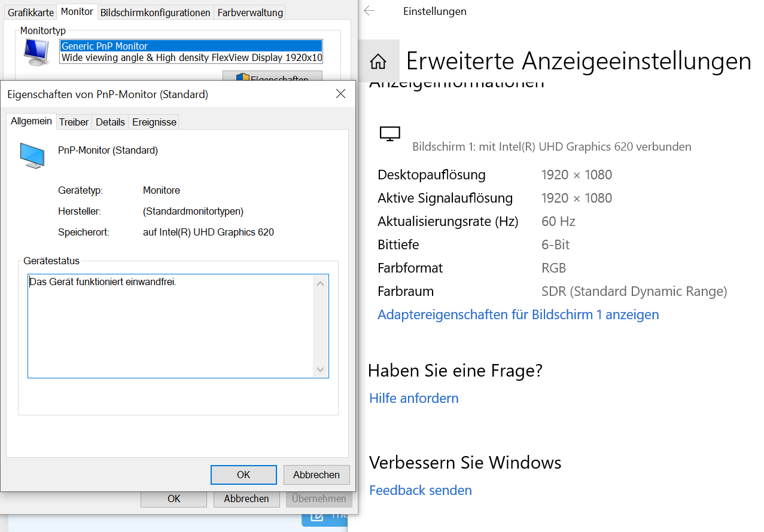Open the Bildschirmkonfigurationen tab

pyautogui.click(x=156, y=13)
